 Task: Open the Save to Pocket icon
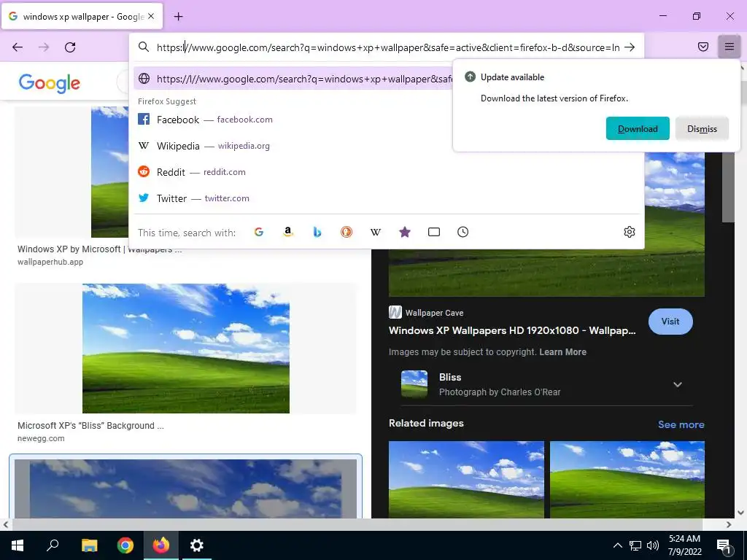click(x=703, y=47)
